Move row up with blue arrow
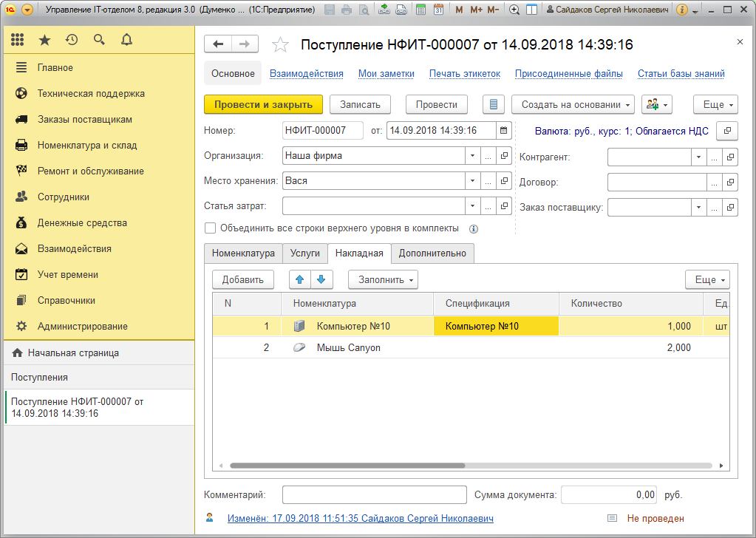Viewport: 756px width, 538px height. 299,279
